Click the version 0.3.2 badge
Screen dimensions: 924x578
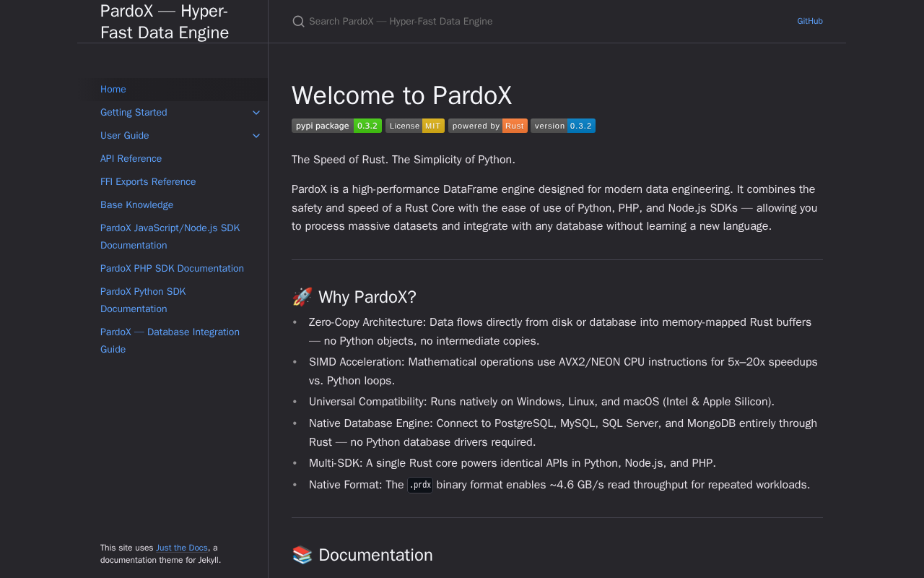(x=562, y=126)
